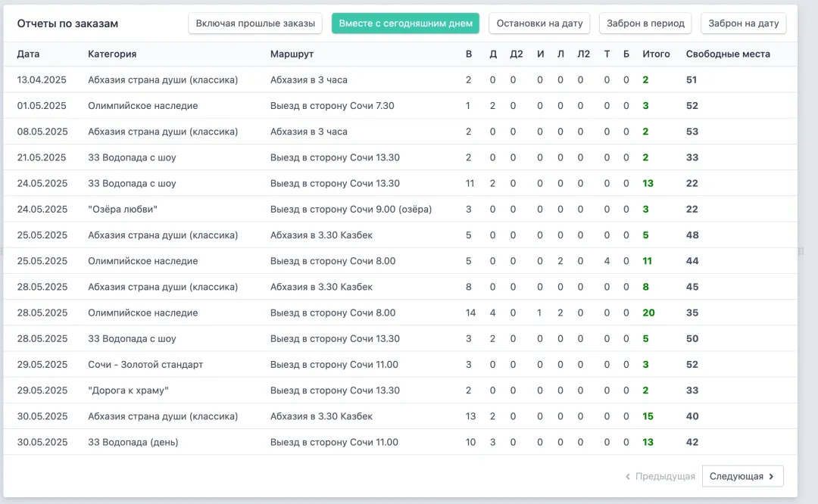Image resolution: width=818 pixels, height=504 pixels.
Task: Open the 'Остановки на дату' report
Action: point(539,23)
